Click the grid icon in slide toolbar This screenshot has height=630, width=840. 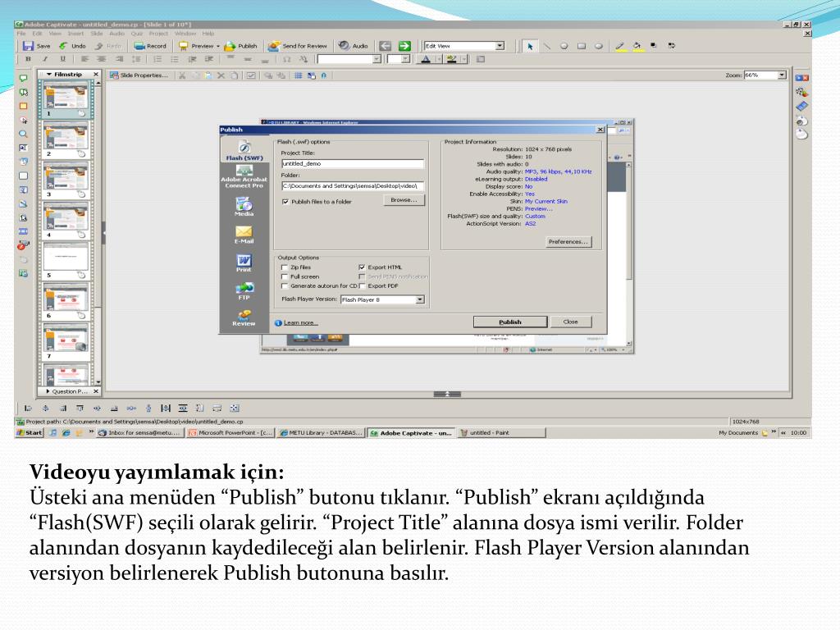coord(299,75)
